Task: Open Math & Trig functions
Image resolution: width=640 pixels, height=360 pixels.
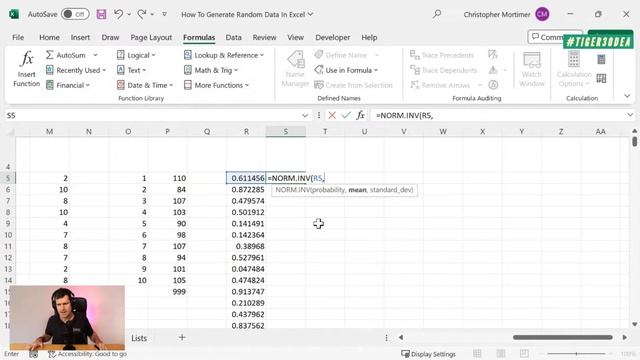Action: pyautogui.click(x=211, y=70)
